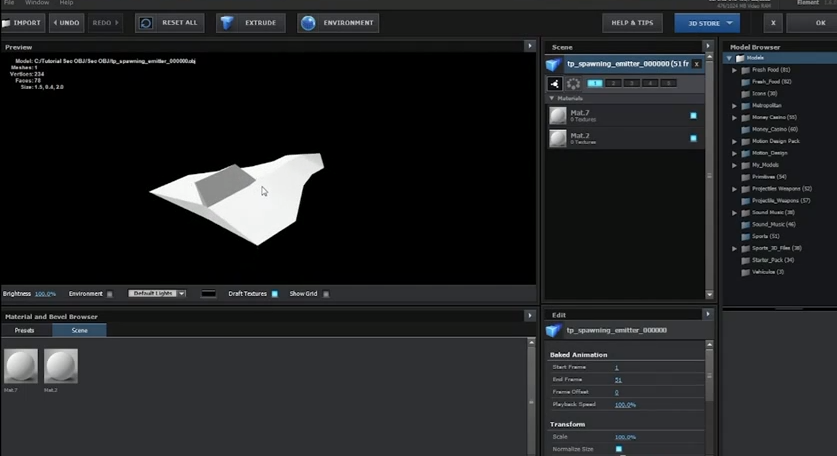Expand the Metropolitan folder arrow
This screenshot has width=837, height=456.
pyautogui.click(x=735, y=106)
